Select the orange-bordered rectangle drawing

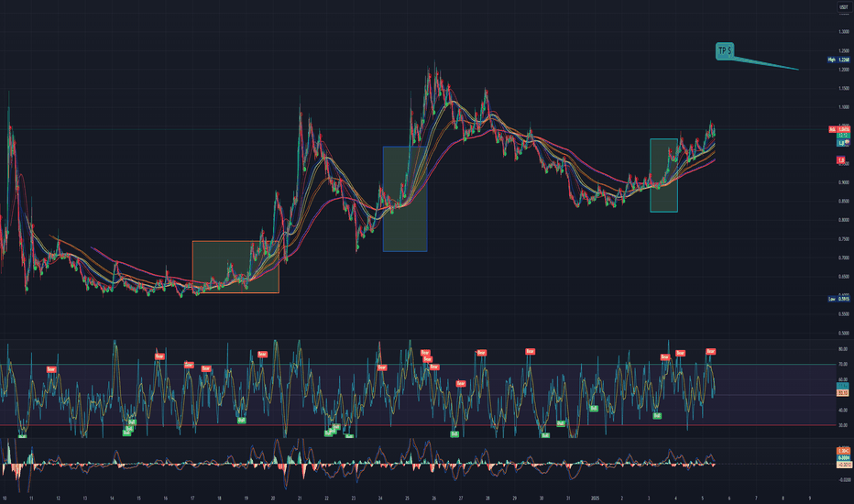[235, 267]
